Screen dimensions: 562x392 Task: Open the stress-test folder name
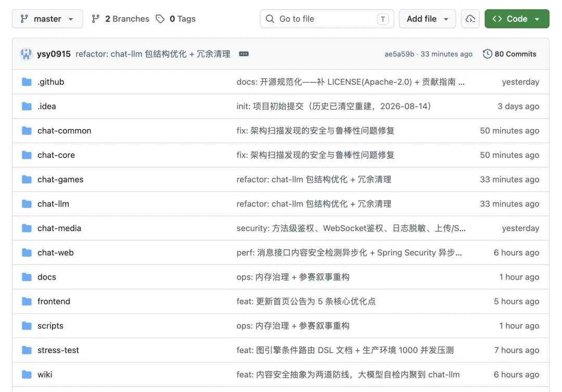[x=58, y=350]
